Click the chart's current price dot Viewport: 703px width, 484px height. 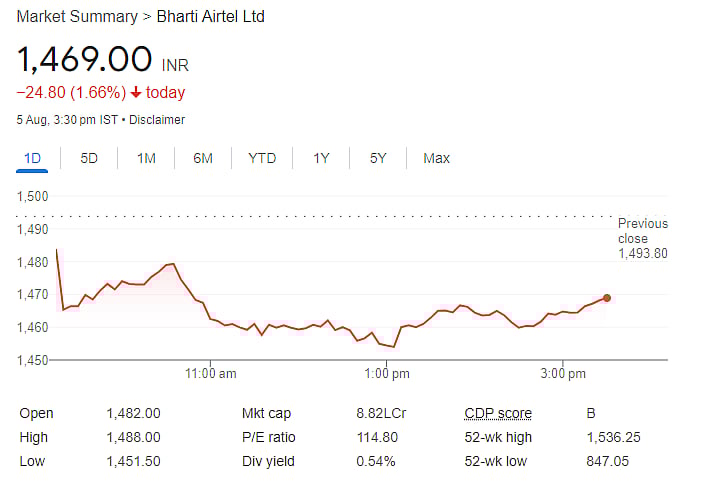[x=607, y=297]
